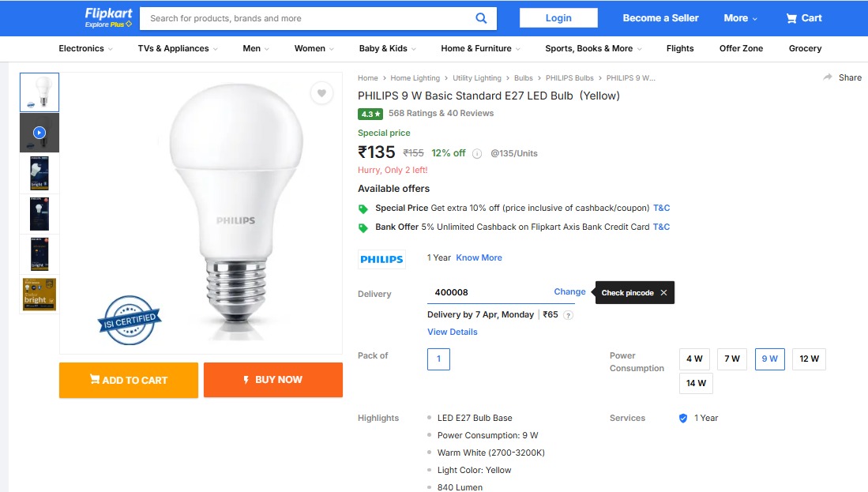Viewport: 868px width, 492px height.
Task: Click the Share arrow icon
Action: click(828, 77)
